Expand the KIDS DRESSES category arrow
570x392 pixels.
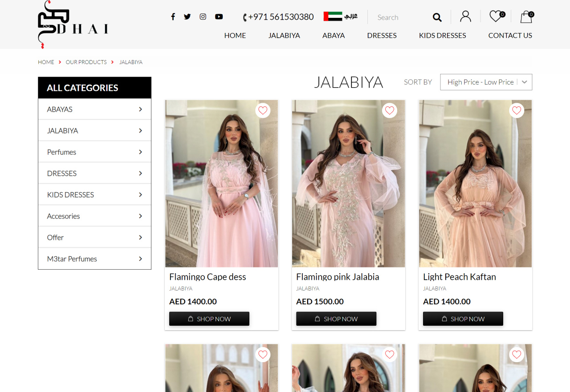tap(140, 194)
